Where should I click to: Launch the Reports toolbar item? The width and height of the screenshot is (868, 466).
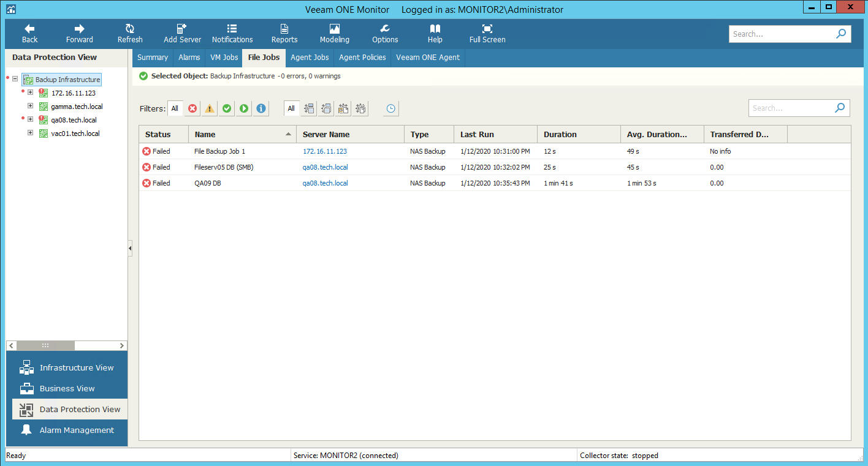(x=284, y=34)
